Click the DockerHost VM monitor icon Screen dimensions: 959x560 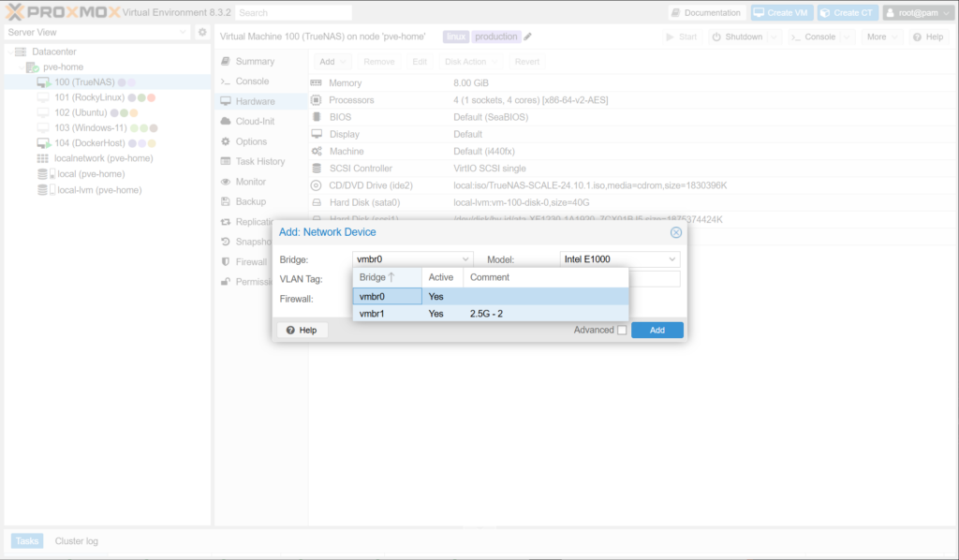[43, 143]
